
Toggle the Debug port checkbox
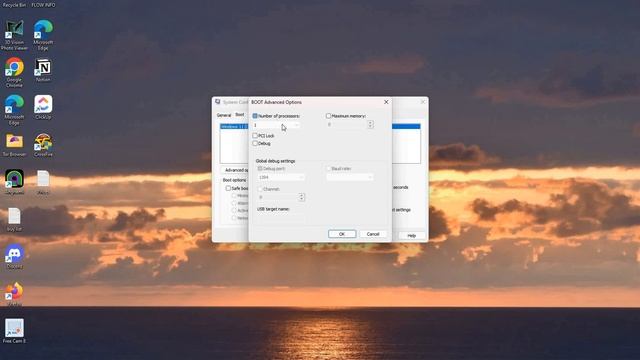click(260, 168)
